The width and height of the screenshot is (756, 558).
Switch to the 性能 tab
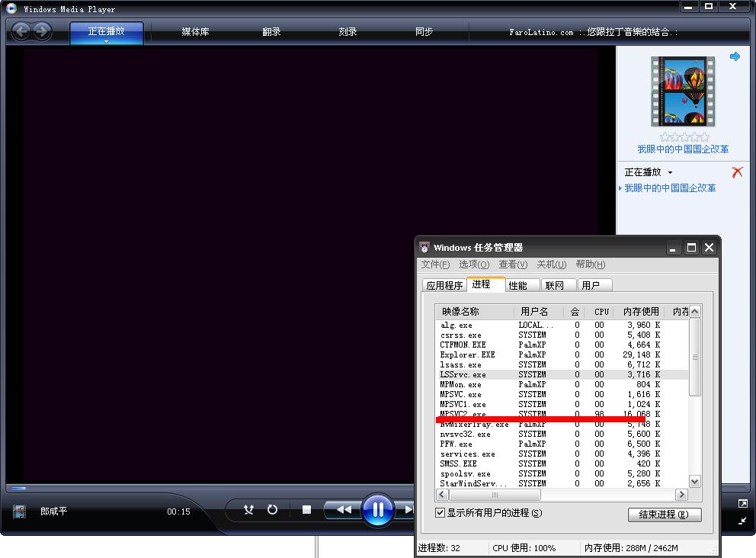click(x=522, y=286)
